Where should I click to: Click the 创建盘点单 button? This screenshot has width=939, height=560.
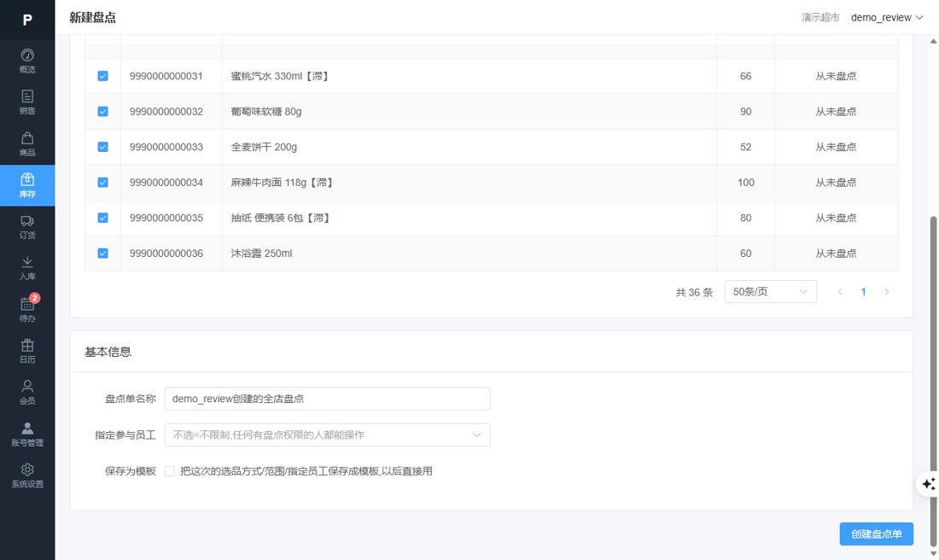point(876,534)
